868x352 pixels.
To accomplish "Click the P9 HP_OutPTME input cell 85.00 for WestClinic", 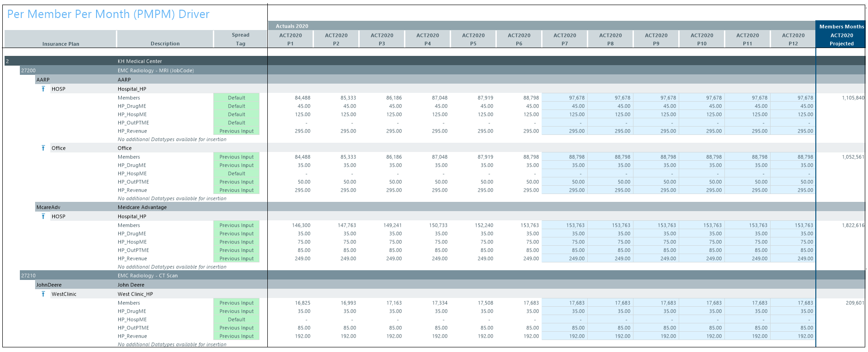I will tap(656, 328).
